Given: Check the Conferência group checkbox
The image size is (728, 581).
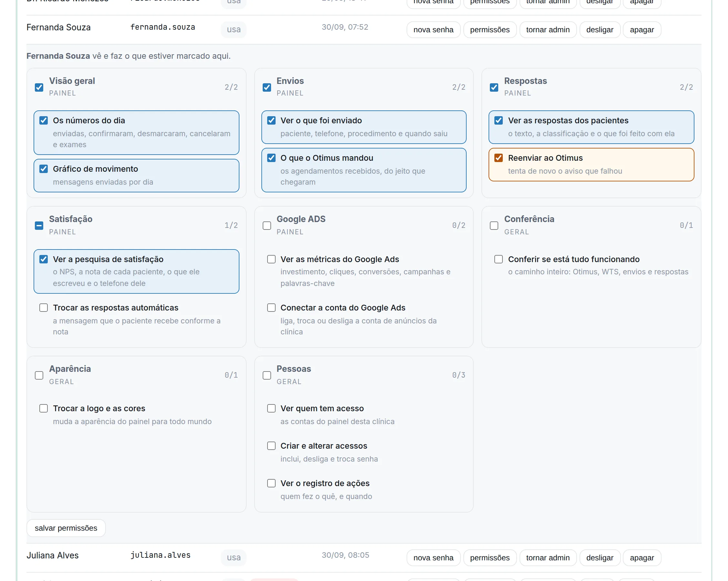Looking at the screenshot, I should click(494, 226).
